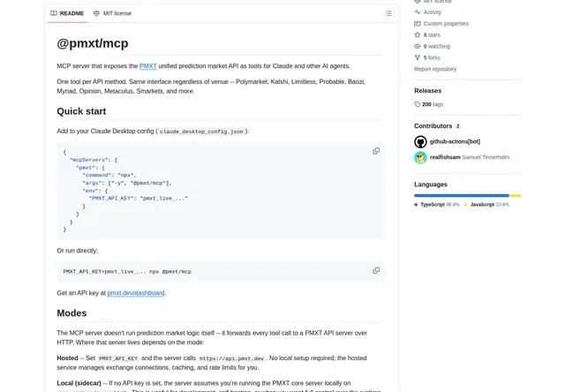Open the JavaScript 10.6% language link
Image resolution: width=565 pixels, height=392 pixels.
486,205
